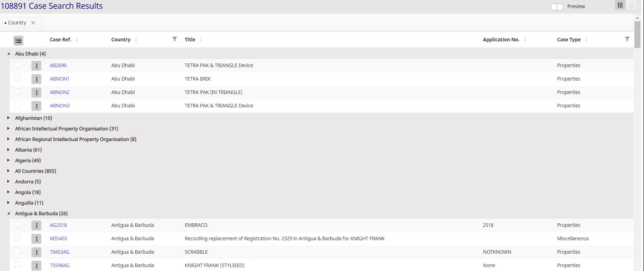Remove the Country grouping chip
Screen dimensions: 644x271
(x=33, y=23)
